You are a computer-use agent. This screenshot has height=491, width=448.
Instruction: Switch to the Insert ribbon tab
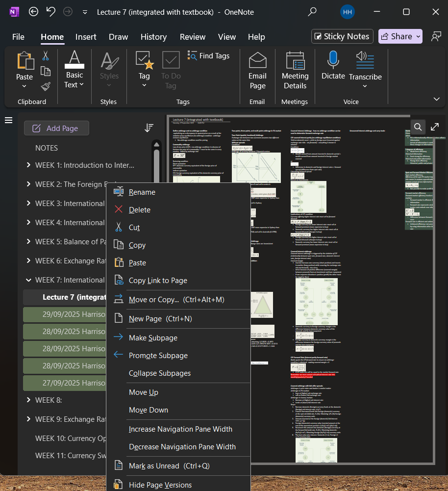coord(86,36)
